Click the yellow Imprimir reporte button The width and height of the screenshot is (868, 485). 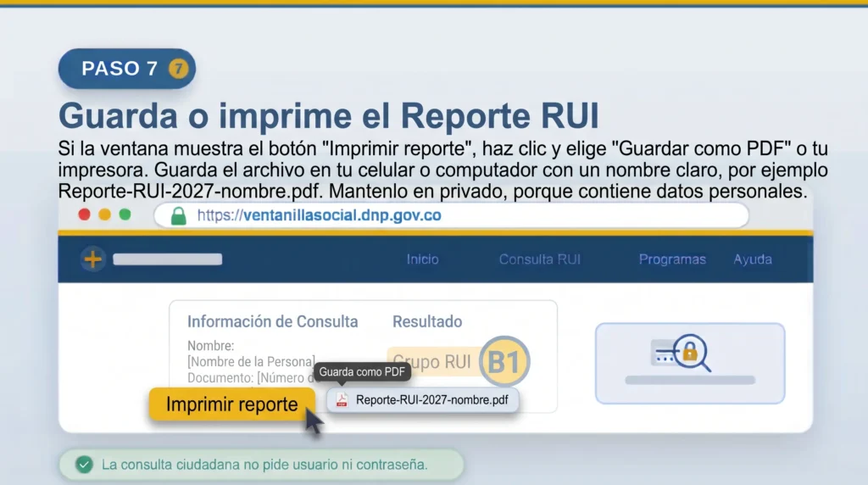(x=231, y=404)
